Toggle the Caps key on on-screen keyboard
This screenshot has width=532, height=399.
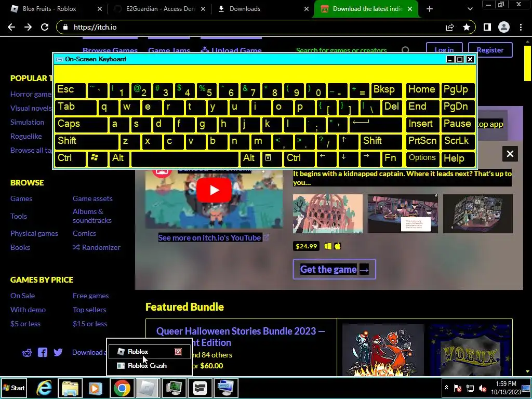tap(81, 124)
